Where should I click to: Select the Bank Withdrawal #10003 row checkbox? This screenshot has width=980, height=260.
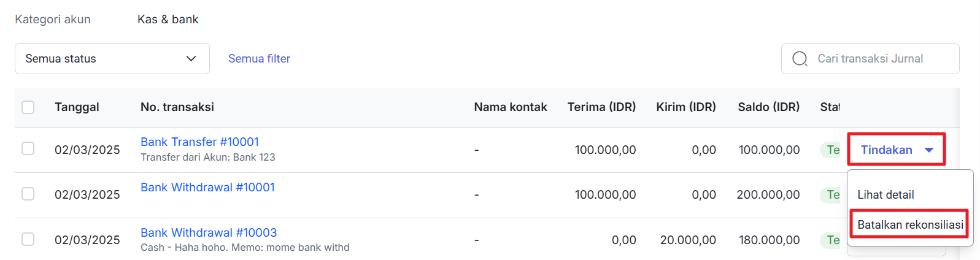(x=28, y=239)
